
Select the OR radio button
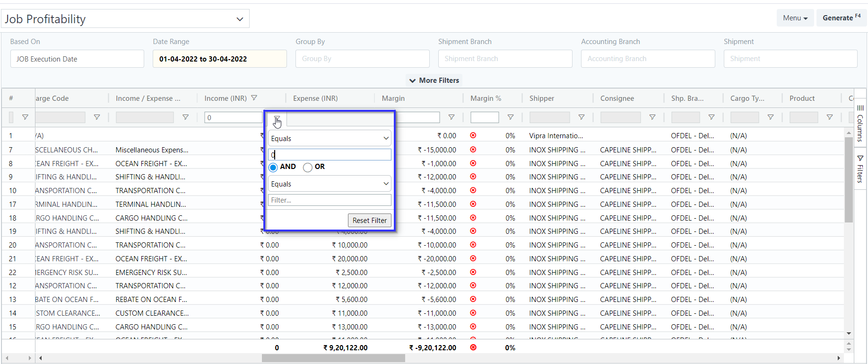tap(308, 167)
